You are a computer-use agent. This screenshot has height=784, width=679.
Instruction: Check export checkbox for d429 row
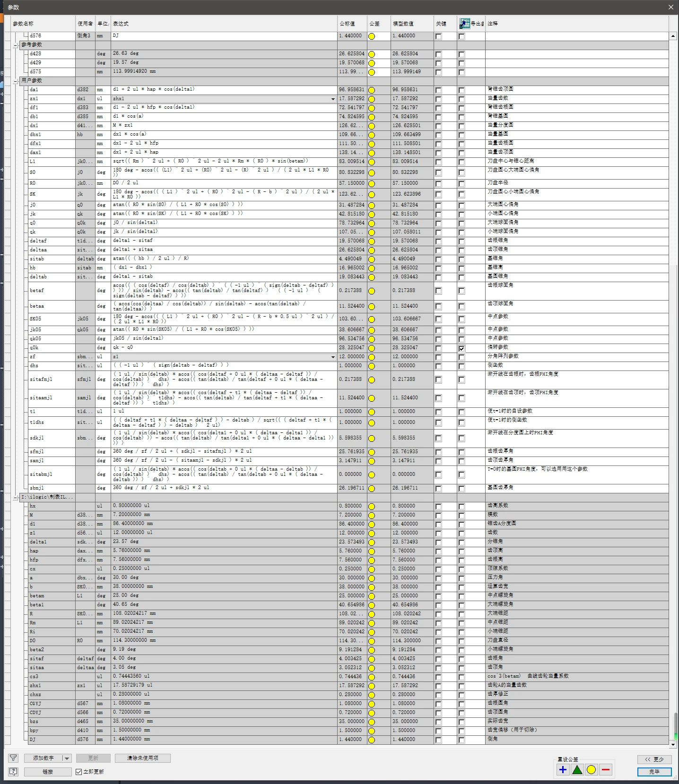point(461,63)
